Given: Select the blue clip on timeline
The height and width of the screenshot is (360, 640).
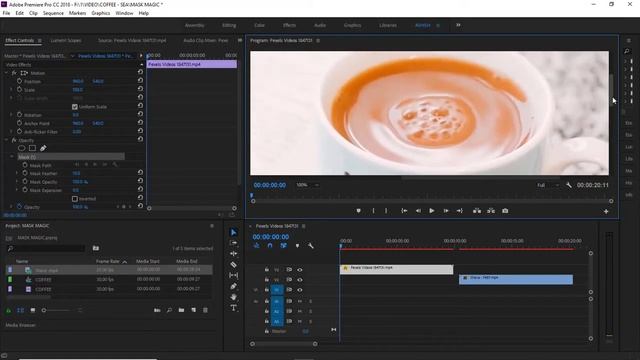Looking at the screenshot, I should (516, 279).
